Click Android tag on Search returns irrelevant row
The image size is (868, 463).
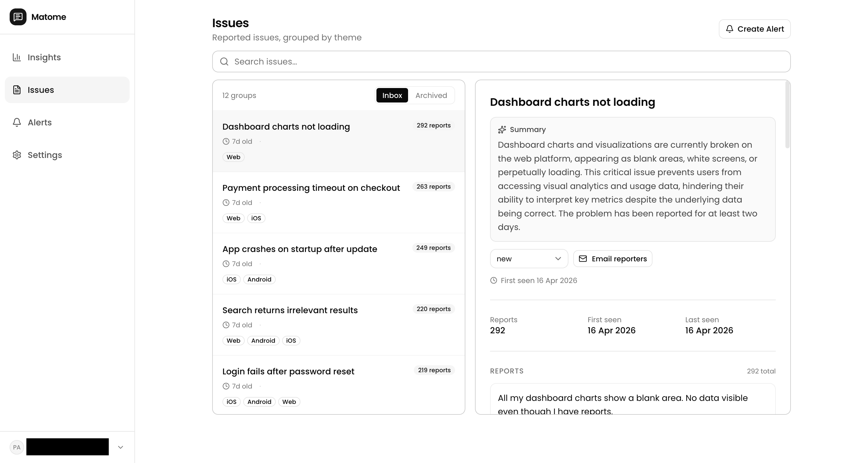pos(263,341)
